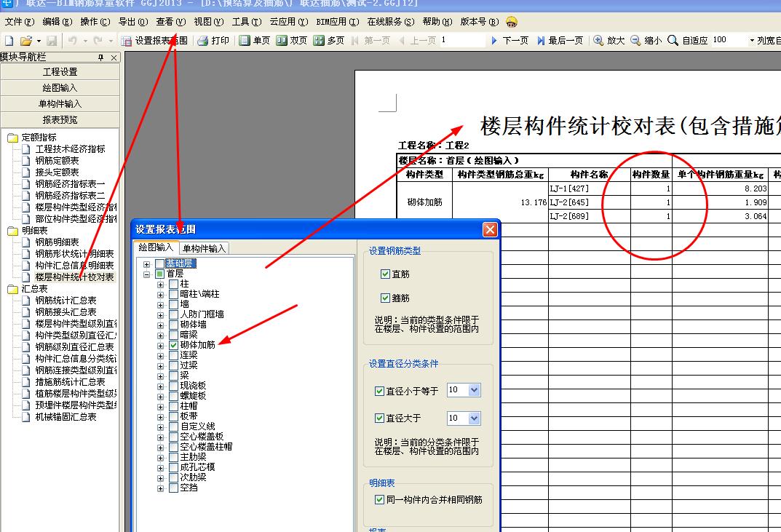Expand 连梁 tree node
781x532 pixels.
click(160, 356)
